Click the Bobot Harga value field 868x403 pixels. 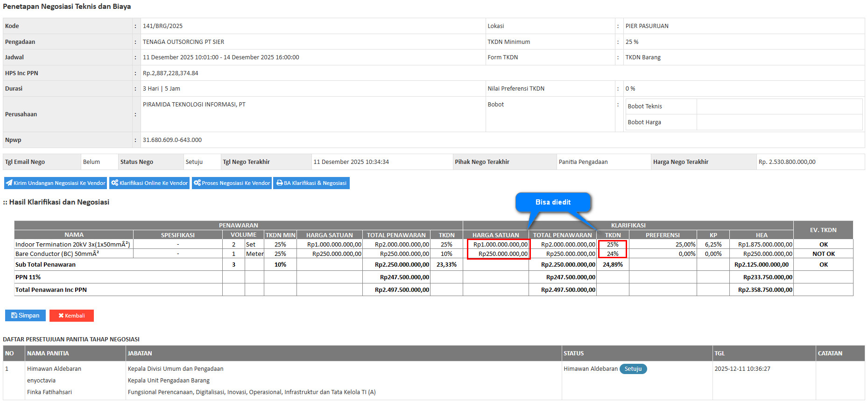pyautogui.click(x=779, y=122)
